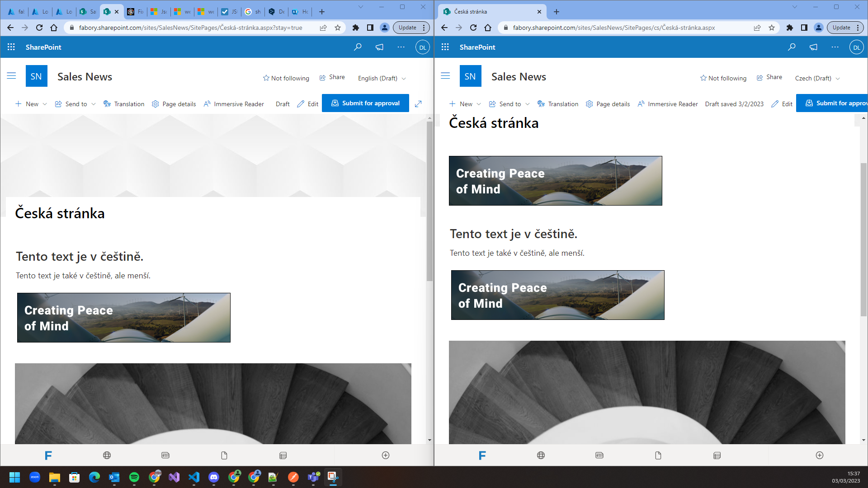The image size is (868, 488).
Task: Open DL account avatar in left window
Action: (x=423, y=47)
